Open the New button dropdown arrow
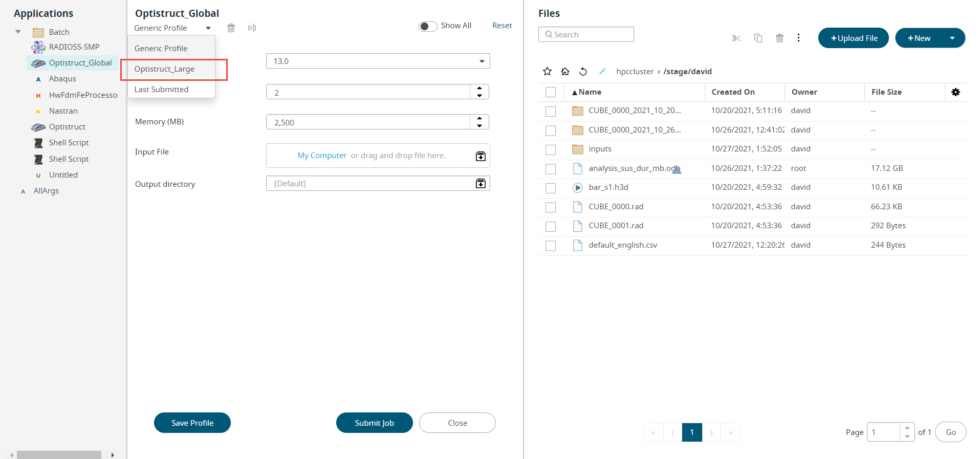This screenshot has width=980, height=459. click(x=952, y=38)
